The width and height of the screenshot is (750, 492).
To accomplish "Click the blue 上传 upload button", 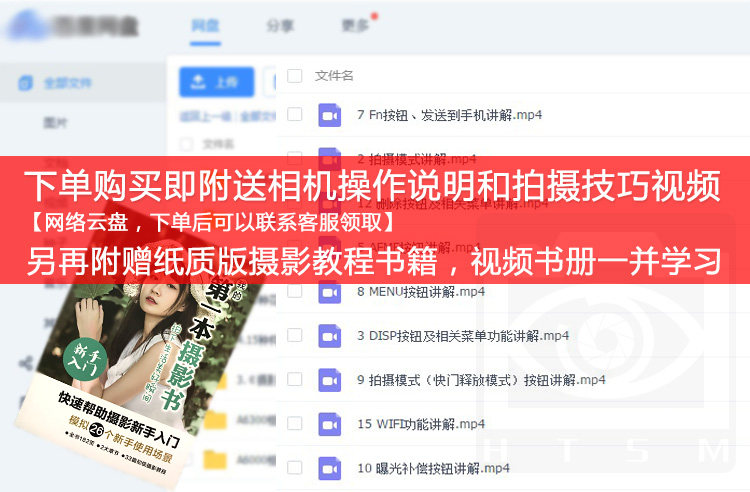I will point(216,82).
